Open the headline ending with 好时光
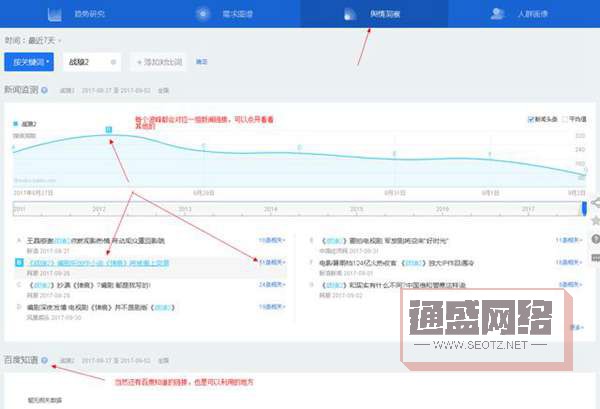The width and height of the screenshot is (600, 409). point(385,241)
